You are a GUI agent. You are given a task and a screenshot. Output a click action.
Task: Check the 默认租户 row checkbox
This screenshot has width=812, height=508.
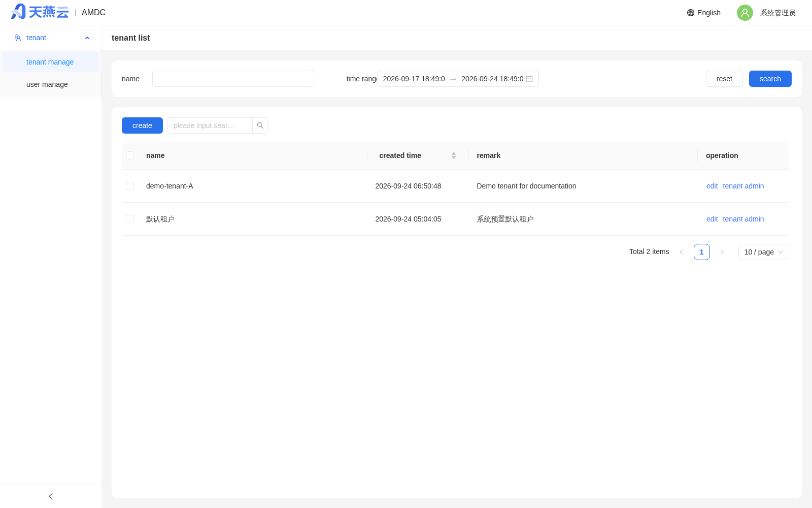[130, 219]
